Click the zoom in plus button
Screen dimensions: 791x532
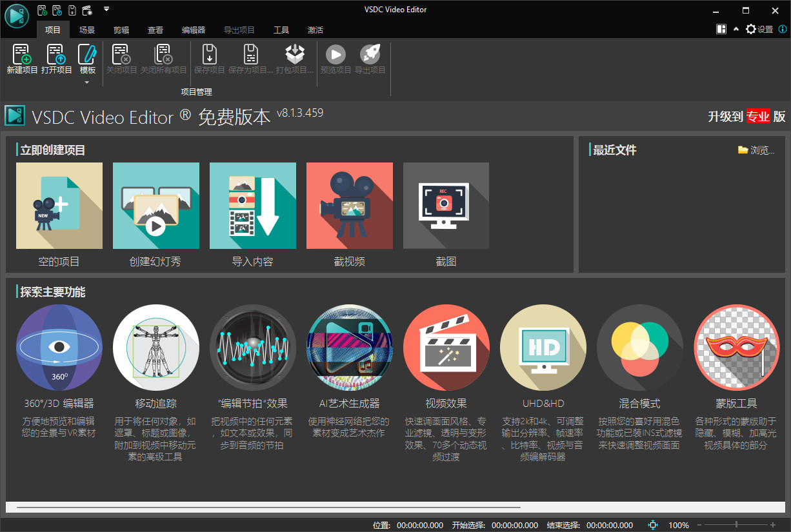point(773,525)
